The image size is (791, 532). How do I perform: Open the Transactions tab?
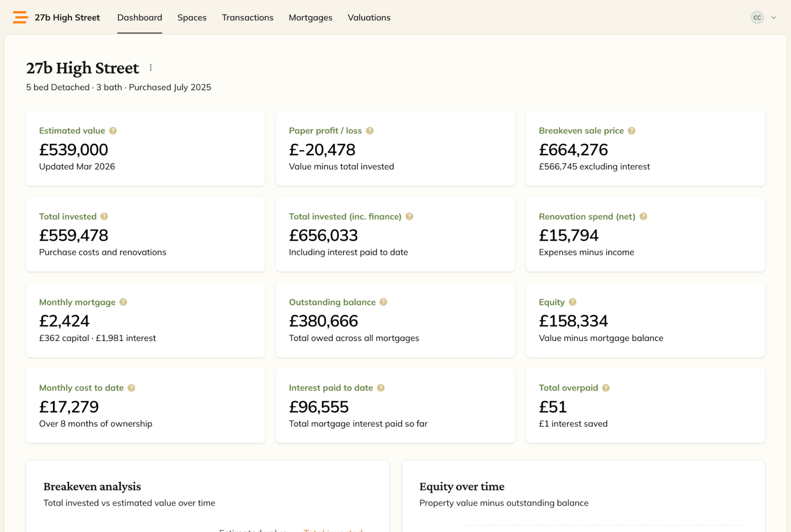point(247,18)
